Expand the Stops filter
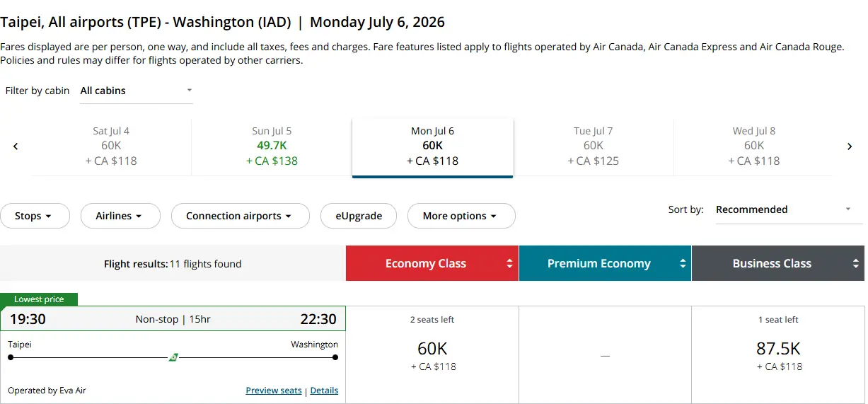Image resolution: width=868 pixels, height=404 pixels. pos(34,216)
